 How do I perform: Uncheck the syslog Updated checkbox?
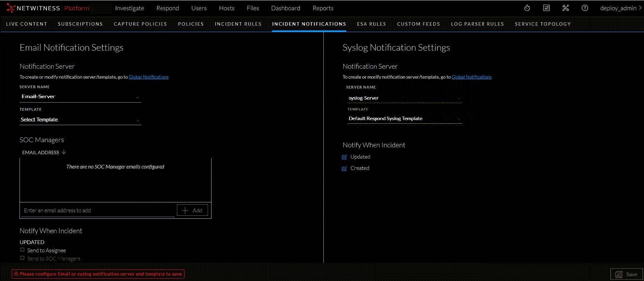[345, 157]
